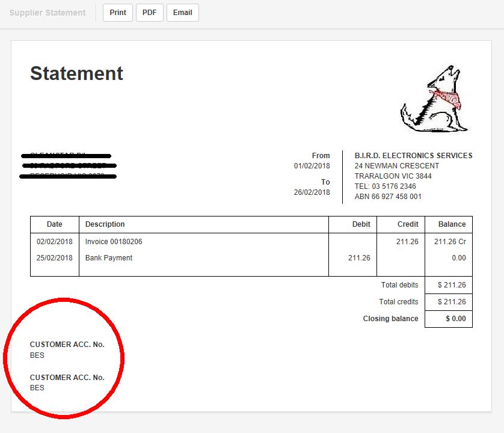This screenshot has height=433, width=504.
Task: Select the 0.00 balance cell
Action: pyautogui.click(x=459, y=258)
